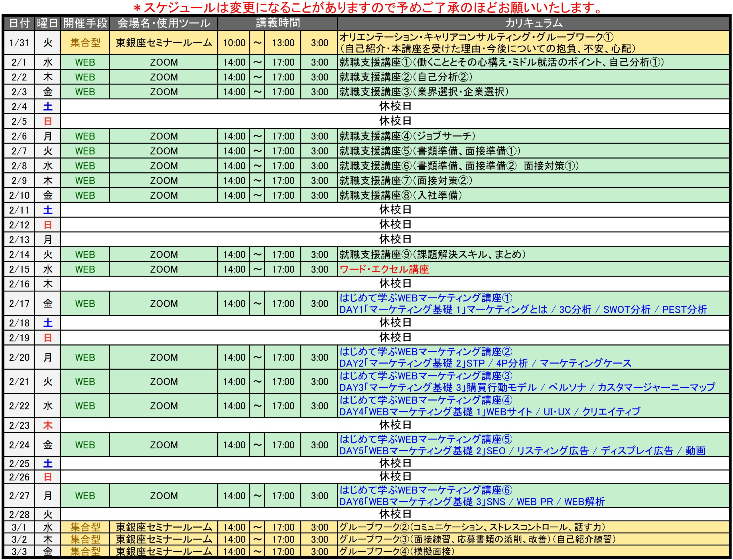Click the red 日 in the 2/26 row

(x=48, y=477)
